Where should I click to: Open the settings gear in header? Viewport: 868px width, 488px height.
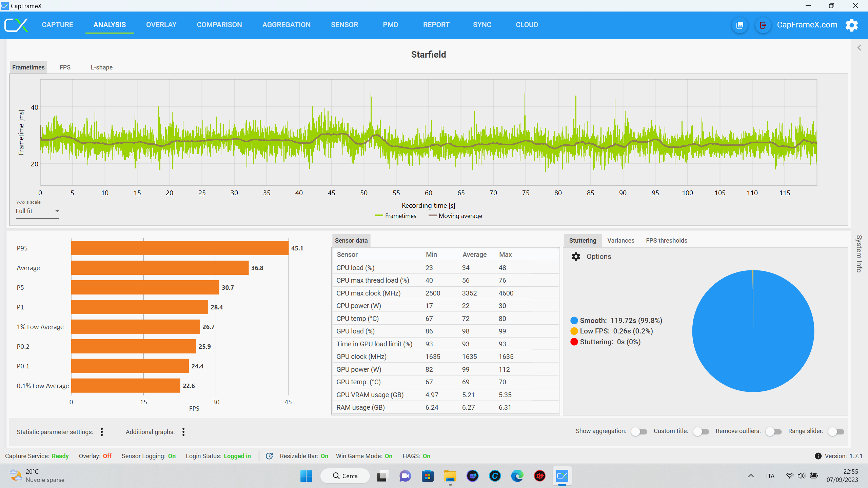point(851,25)
